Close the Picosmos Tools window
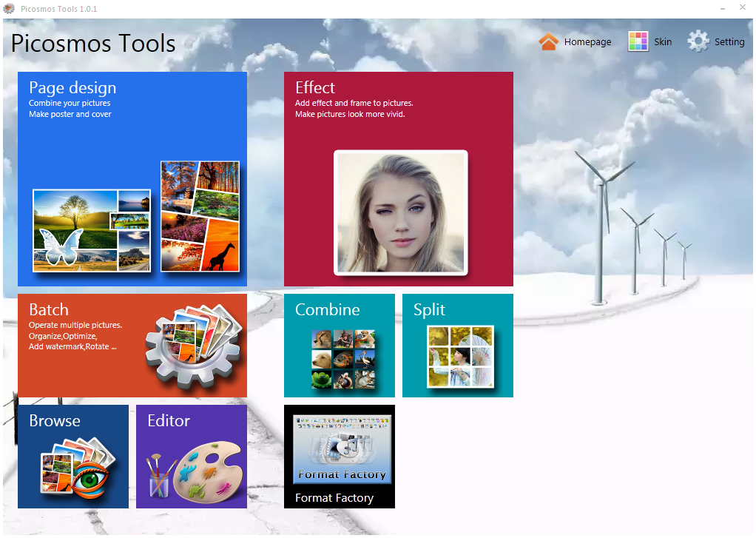 pos(743,7)
